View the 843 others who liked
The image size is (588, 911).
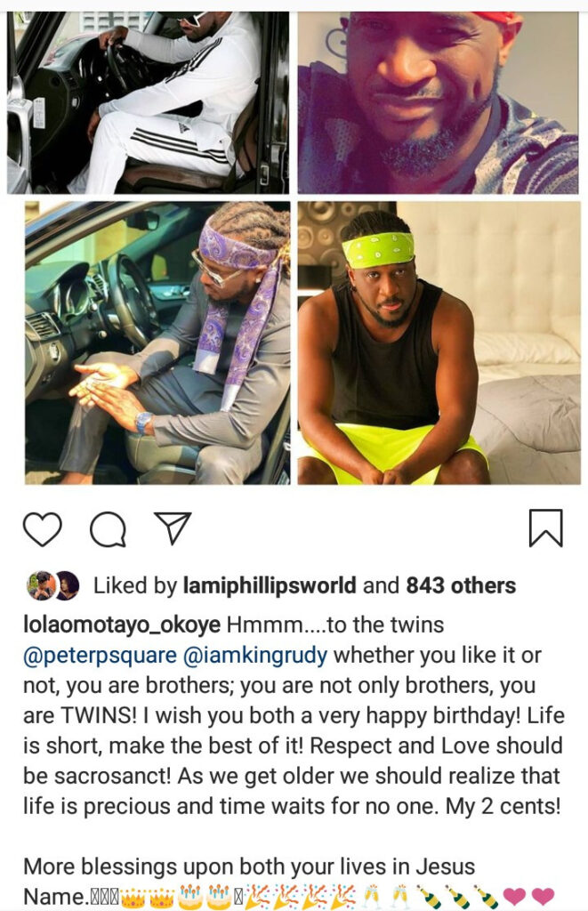tap(461, 585)
